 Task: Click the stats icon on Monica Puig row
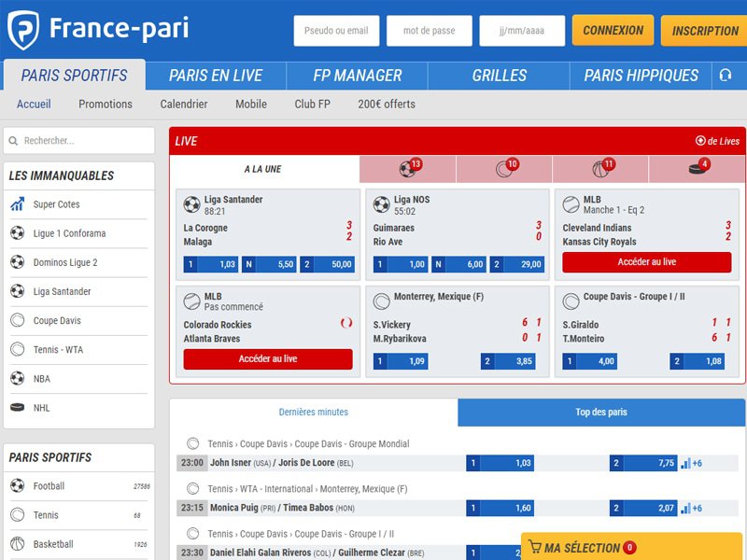[685, 508]
